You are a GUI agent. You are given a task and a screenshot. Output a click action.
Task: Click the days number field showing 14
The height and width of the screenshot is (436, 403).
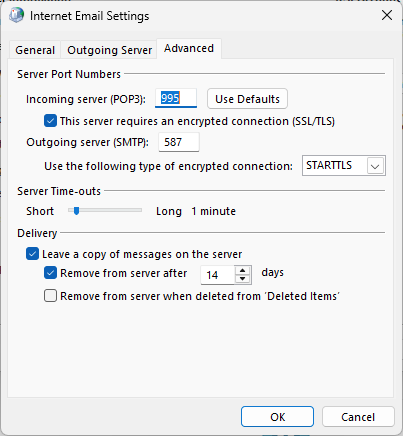[x=218, y=275]
